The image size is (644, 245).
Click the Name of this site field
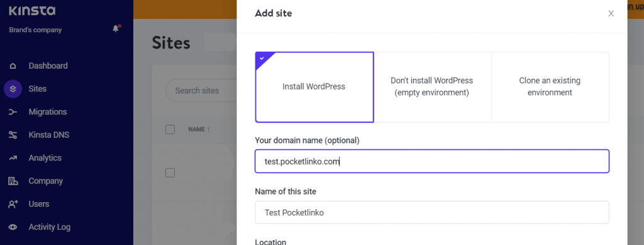[432, 212]
